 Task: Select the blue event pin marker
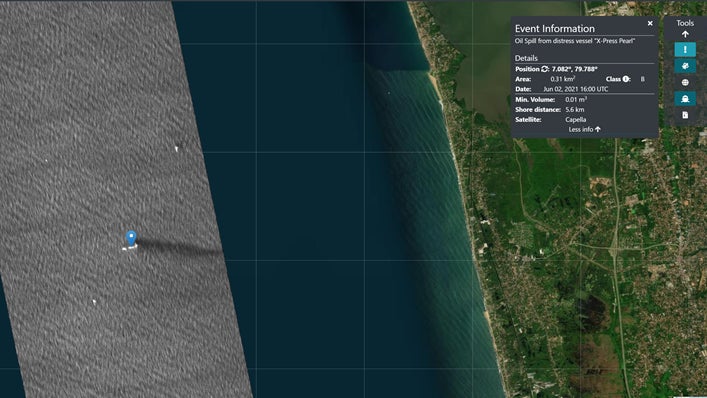[x=131, y=238]
